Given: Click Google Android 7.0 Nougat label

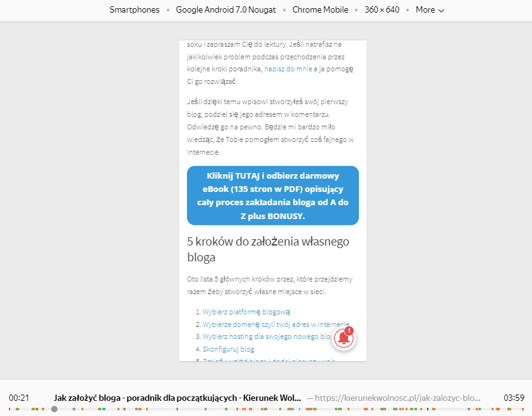Looking at the screenshot, I should tap(224, 10).
